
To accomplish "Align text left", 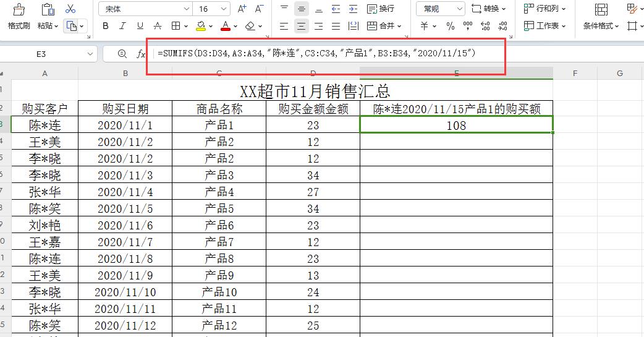I will click(x=284, y=27).
